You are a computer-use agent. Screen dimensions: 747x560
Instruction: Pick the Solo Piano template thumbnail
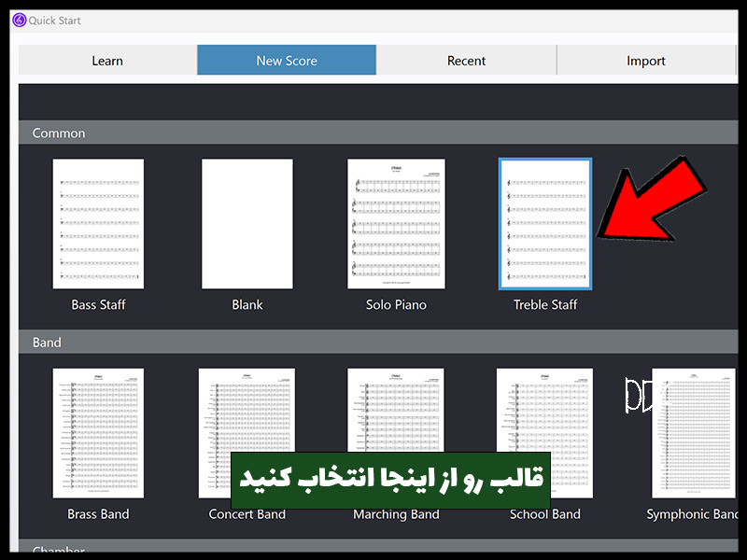pyautogui.click(x=396, y=223)
